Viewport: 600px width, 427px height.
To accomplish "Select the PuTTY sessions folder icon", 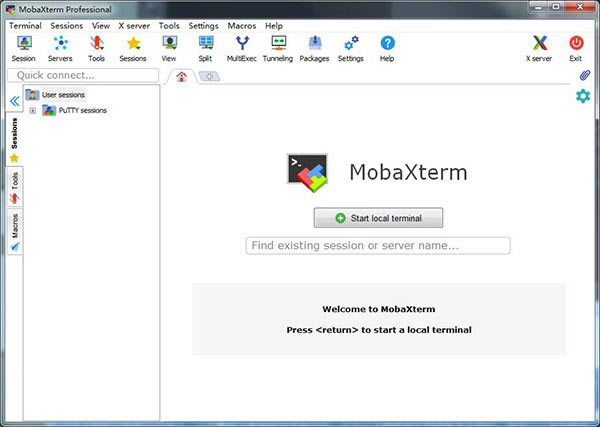I will tap(49, 111).
